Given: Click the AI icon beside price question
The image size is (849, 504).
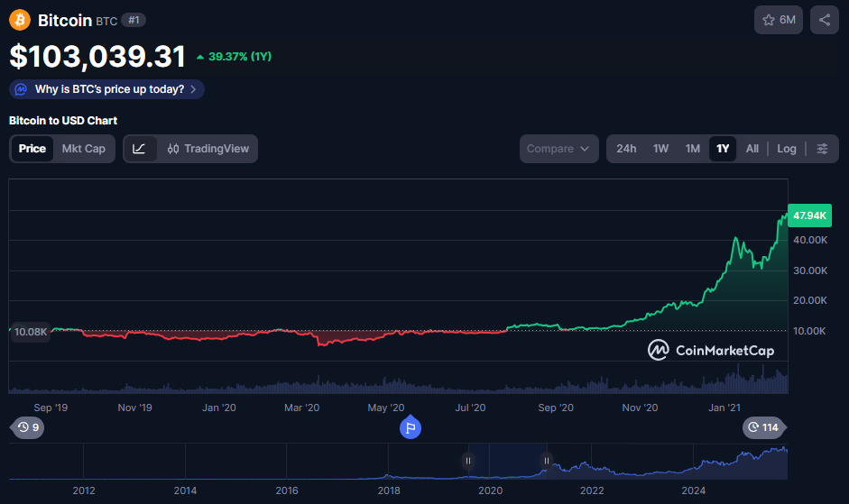Looking at the screenshot, I should tap(21, 89).
